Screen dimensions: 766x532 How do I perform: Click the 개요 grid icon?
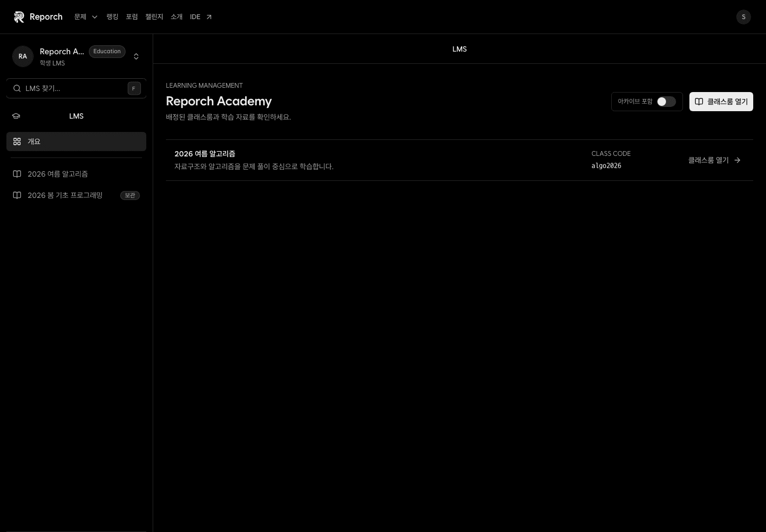tap(17, 142)
